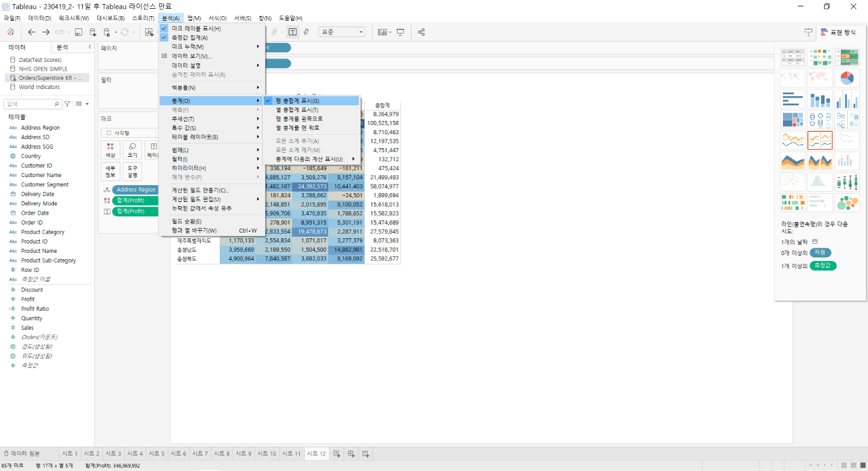
Task: Expand 총계에 다음의 계산 표시(U) submenu
Action: tap(312, 159)
